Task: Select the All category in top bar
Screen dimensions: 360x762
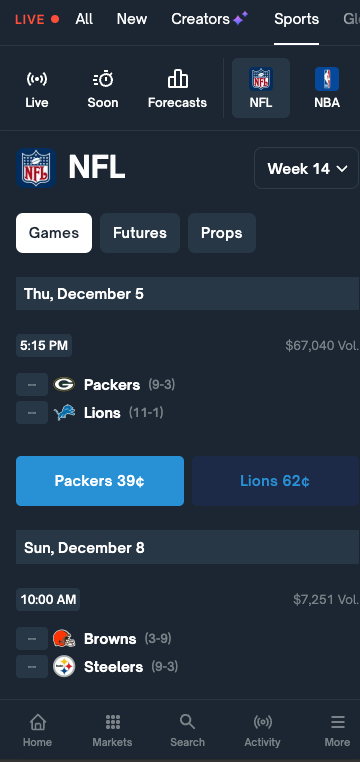Action: pos(84,19)
